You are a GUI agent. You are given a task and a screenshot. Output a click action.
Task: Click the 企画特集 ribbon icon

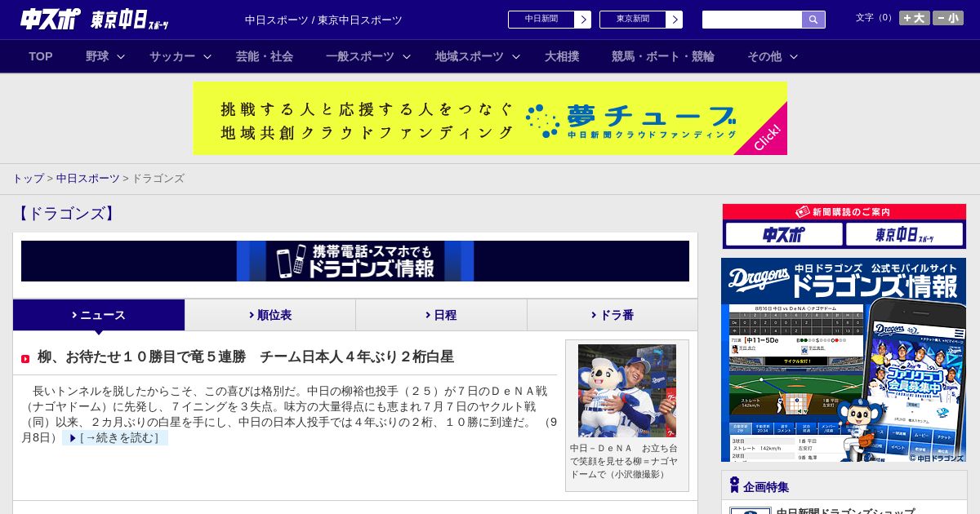pyautogui.click(x=734, y=485)
